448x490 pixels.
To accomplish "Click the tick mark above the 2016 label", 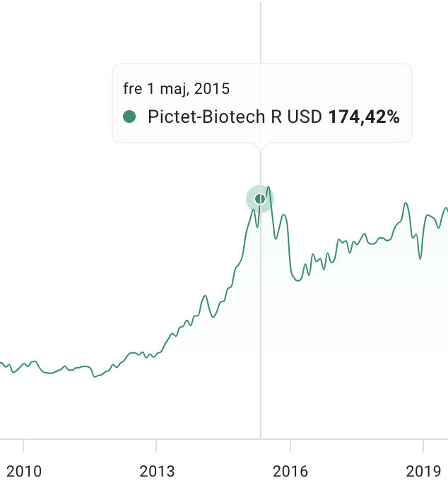I will (x=290, y=446).
